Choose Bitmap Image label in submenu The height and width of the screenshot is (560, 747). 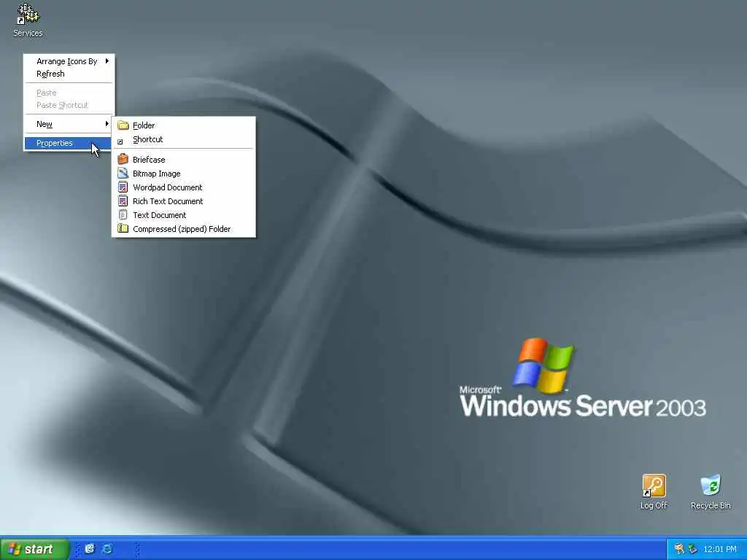(156, 174)
